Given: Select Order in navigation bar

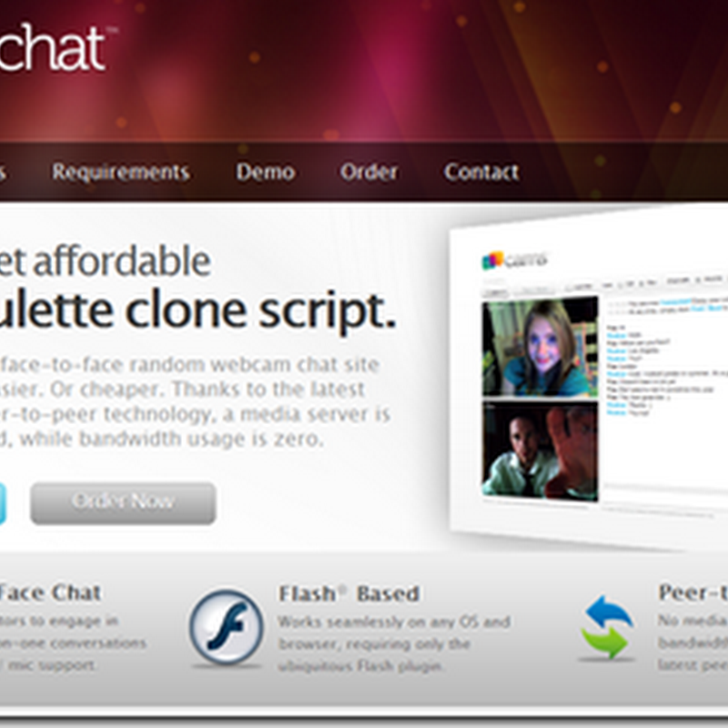Looking at the screenshot, I should 369,172.
